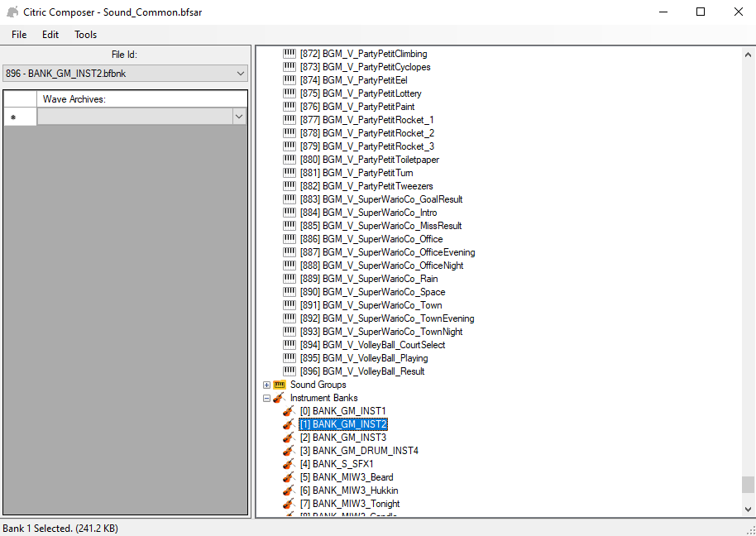Click piano icon next to SuperWarioCo_Rain
The width and height of the screenshot is (756, 536).
pos(289,279)
